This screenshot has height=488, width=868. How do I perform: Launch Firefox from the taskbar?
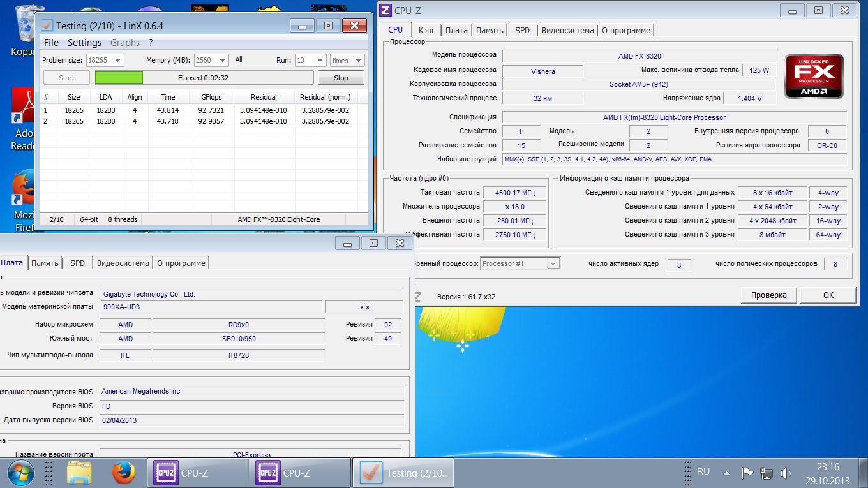[x=124, y=473]
